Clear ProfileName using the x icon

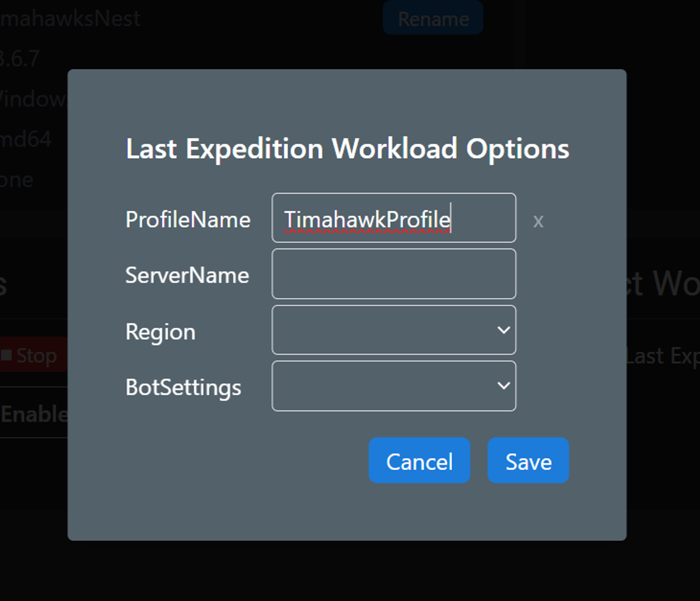538,221
